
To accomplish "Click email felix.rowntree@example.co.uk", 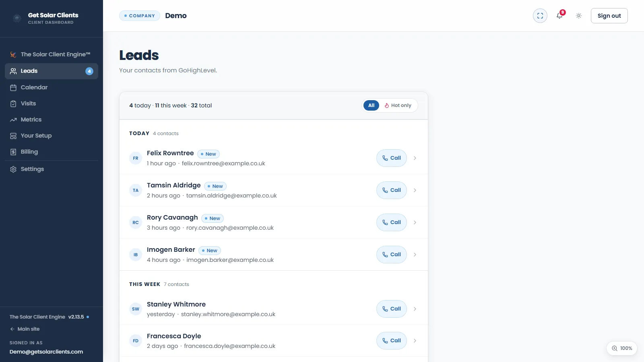I will pyautogui.click(x=223, y=163).
